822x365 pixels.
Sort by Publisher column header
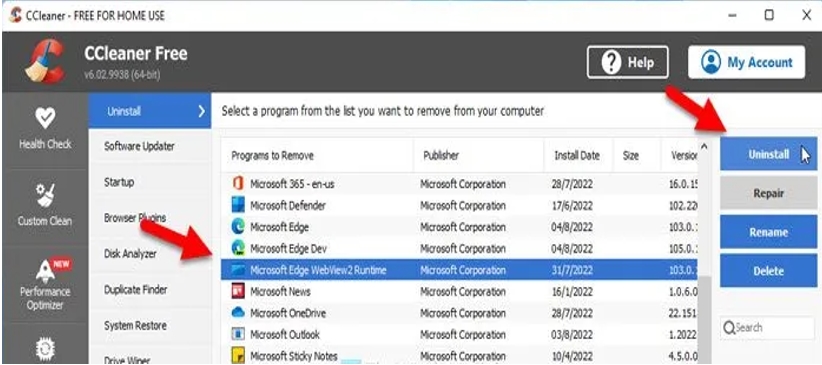point(479,155)
